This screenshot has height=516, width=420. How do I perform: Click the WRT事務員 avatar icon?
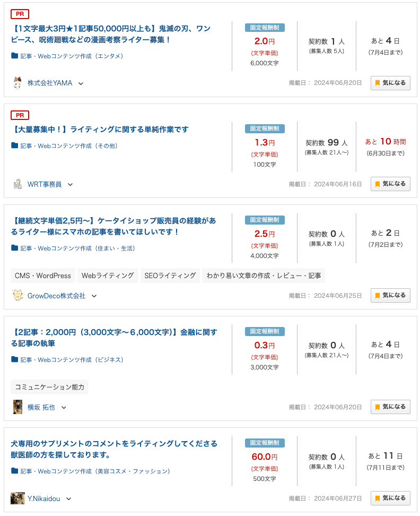point(17,184)
